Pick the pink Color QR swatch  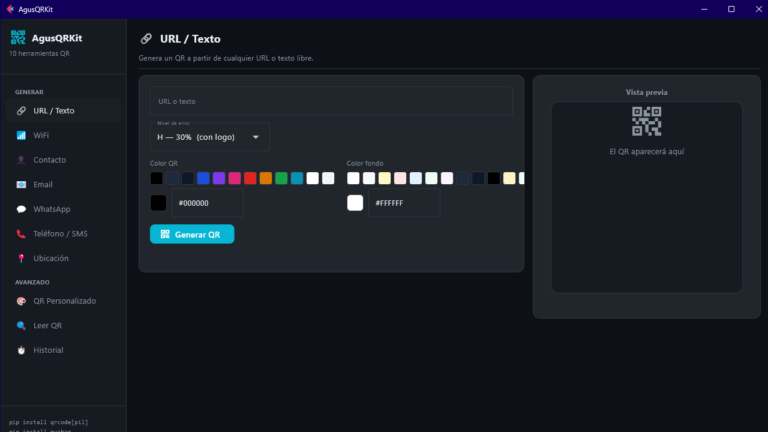tap(235, 178)
